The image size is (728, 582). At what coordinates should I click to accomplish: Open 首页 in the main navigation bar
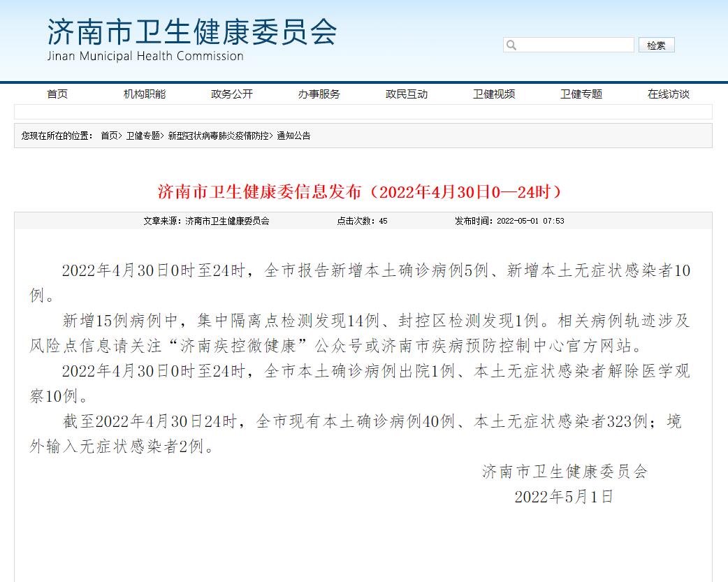tap(57, 94)
